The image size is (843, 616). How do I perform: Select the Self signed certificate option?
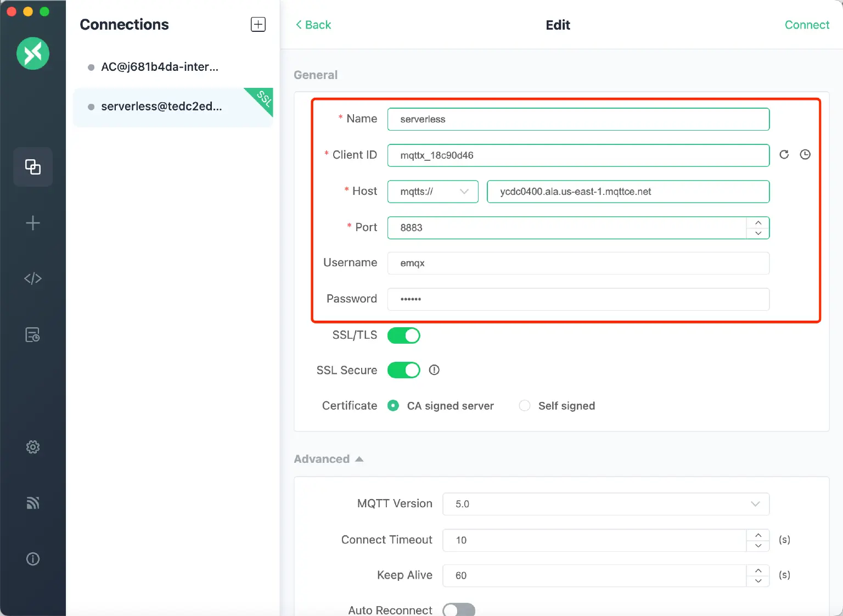(525, 406)
